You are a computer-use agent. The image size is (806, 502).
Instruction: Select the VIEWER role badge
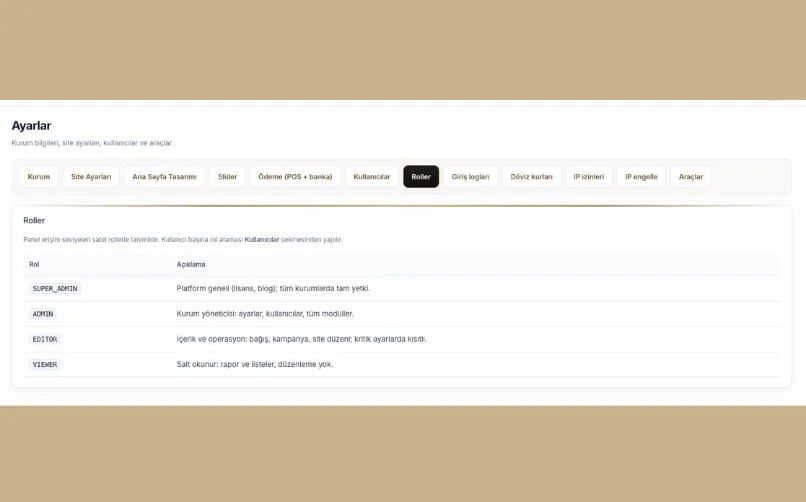[45, 365]
